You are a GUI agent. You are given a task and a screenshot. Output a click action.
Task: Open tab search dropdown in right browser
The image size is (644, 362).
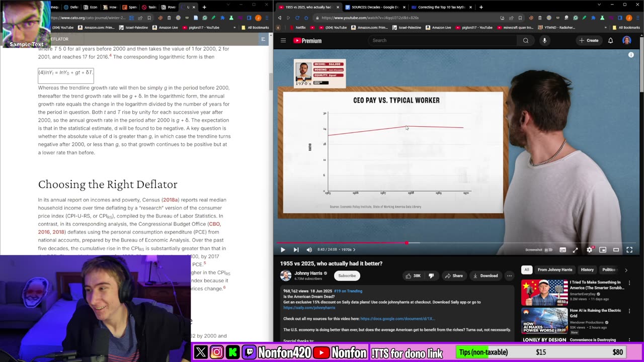pos(599,5)
